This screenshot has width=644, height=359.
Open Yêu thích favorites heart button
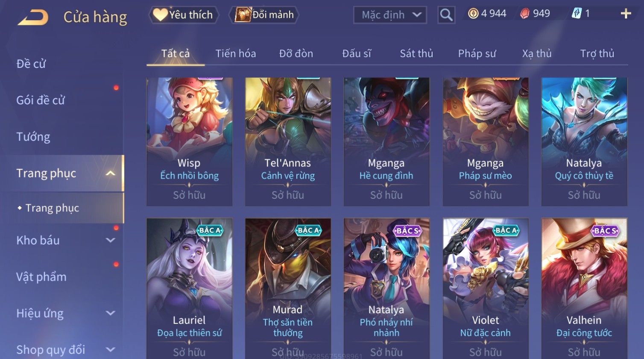(x=184, y=15)
